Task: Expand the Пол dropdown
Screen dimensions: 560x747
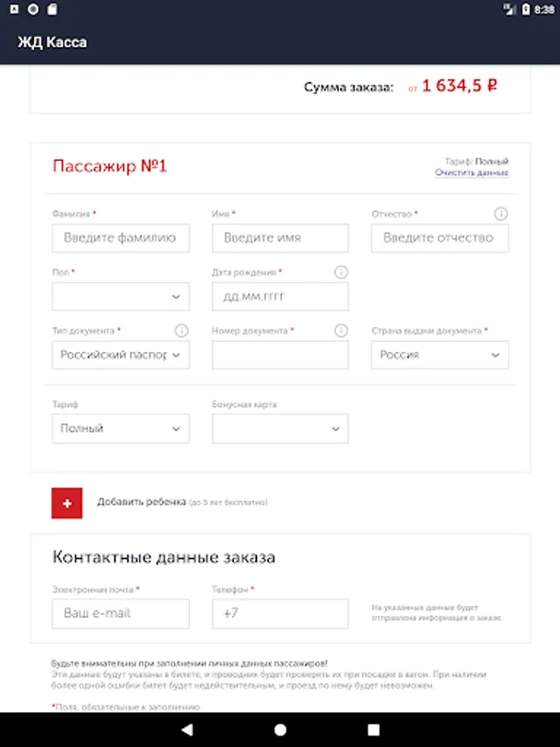Action: point(120,297)
